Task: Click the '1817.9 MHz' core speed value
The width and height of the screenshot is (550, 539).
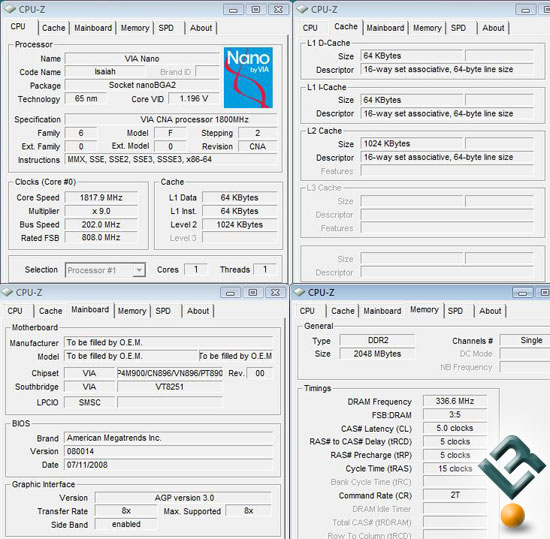Action: pos(101,197)
